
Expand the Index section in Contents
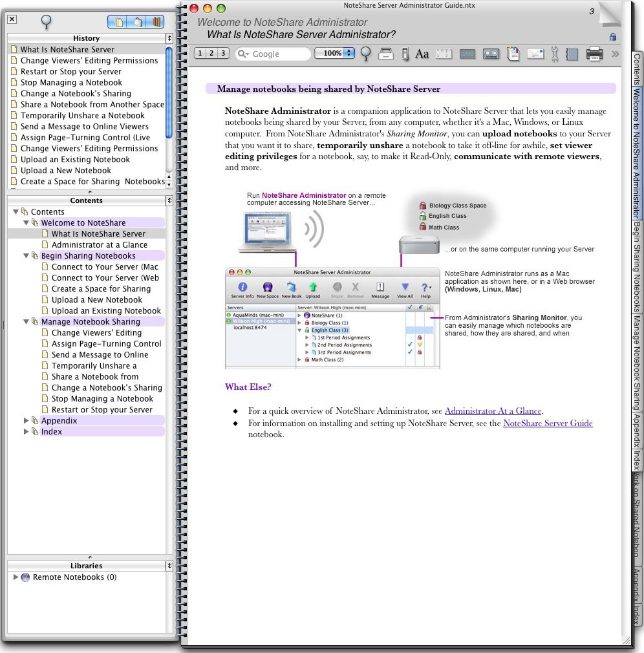(x=27, y=431)
